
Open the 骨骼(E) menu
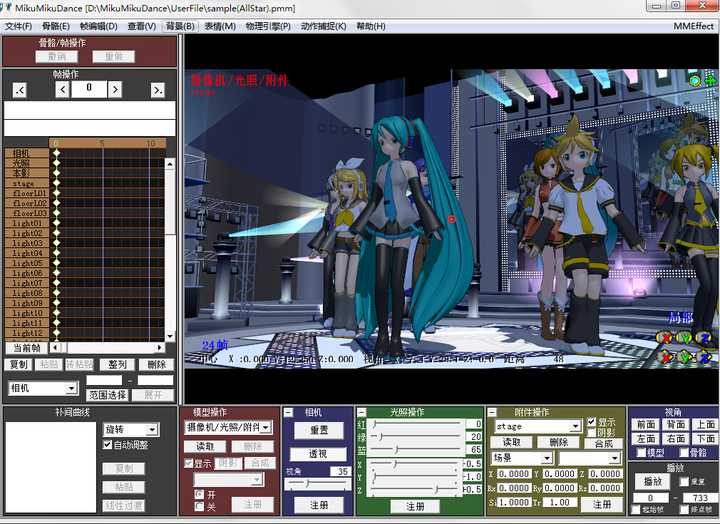[x=56, y=26]
